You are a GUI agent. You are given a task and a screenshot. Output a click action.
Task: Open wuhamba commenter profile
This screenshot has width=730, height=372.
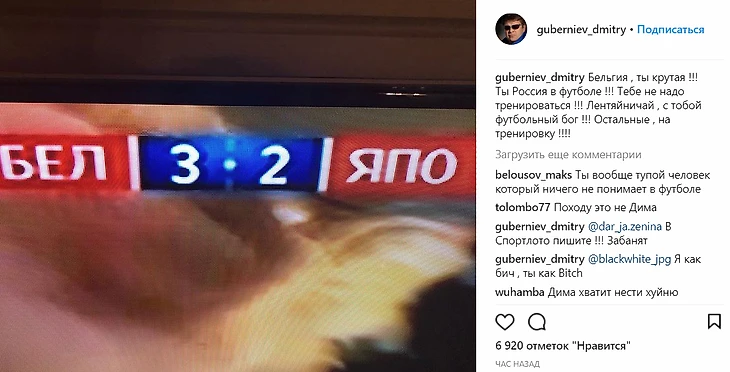(520, 292)
